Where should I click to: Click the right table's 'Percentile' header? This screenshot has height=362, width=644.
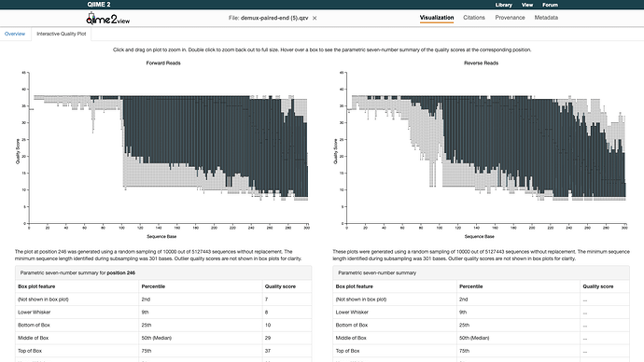pos(471,286)
